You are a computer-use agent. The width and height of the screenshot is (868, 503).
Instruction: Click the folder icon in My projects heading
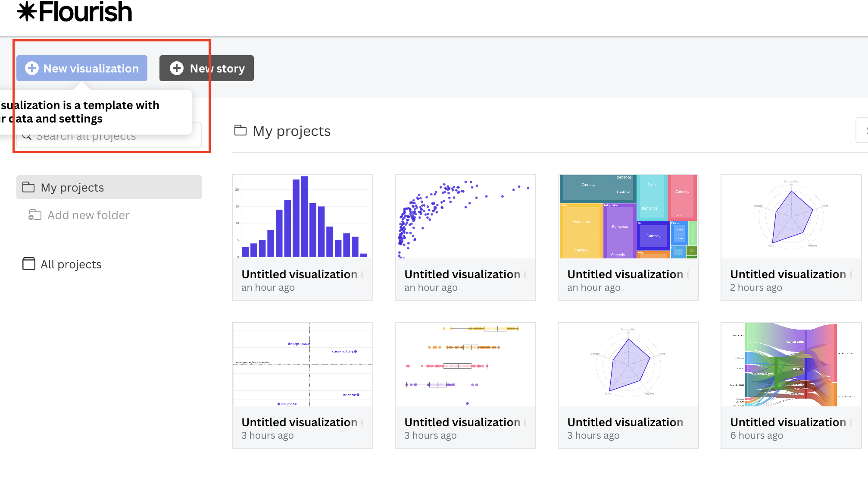tap(240, 130)
